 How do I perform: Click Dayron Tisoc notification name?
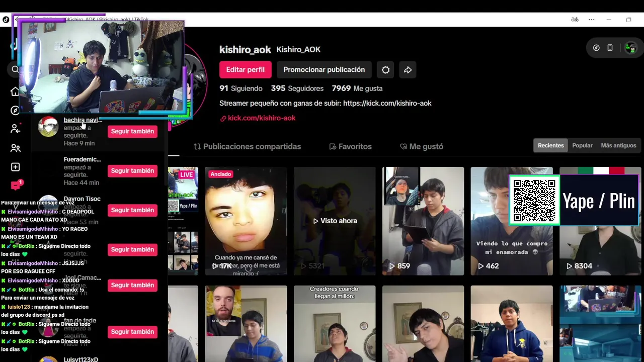82,199
